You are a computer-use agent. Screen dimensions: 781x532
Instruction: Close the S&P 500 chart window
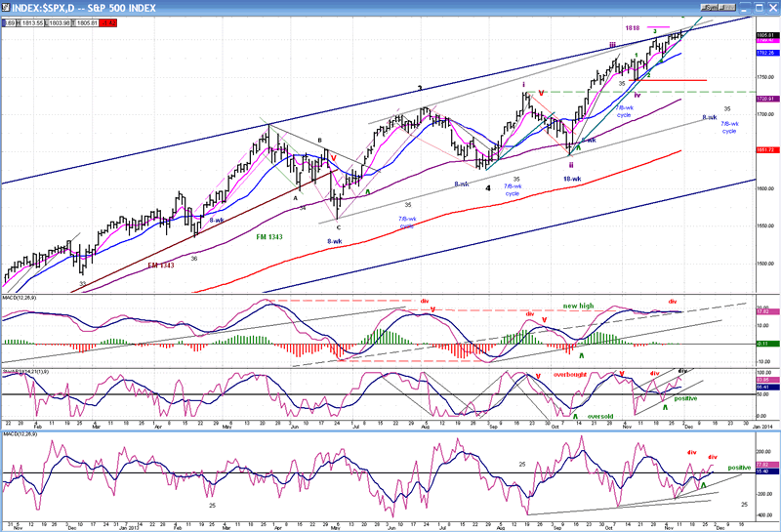coord(772,8)
